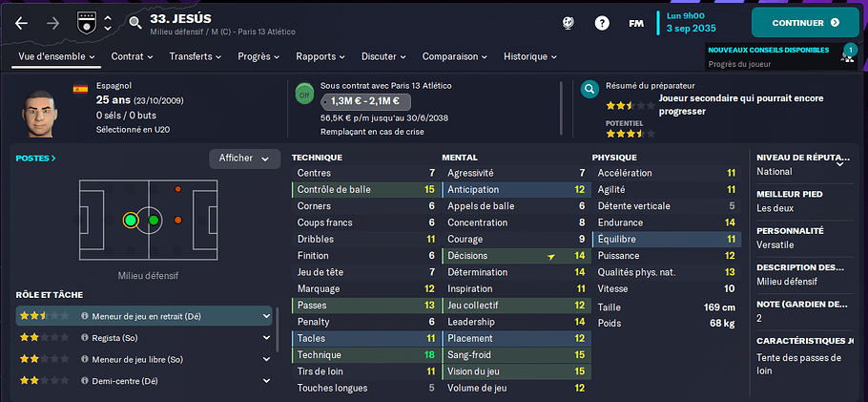Go back with the left arrow
This screenshot has width=868, height=402.
coord(21,23)
